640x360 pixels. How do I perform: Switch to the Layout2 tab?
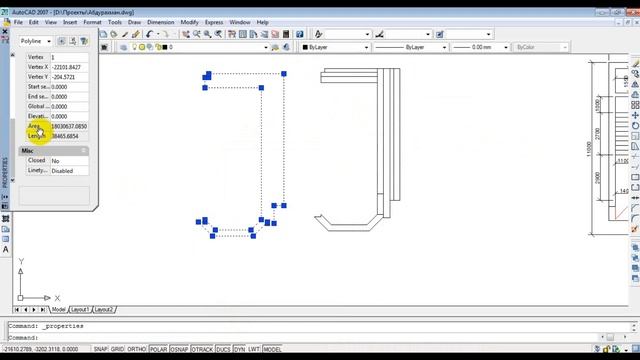click(103, 310)
